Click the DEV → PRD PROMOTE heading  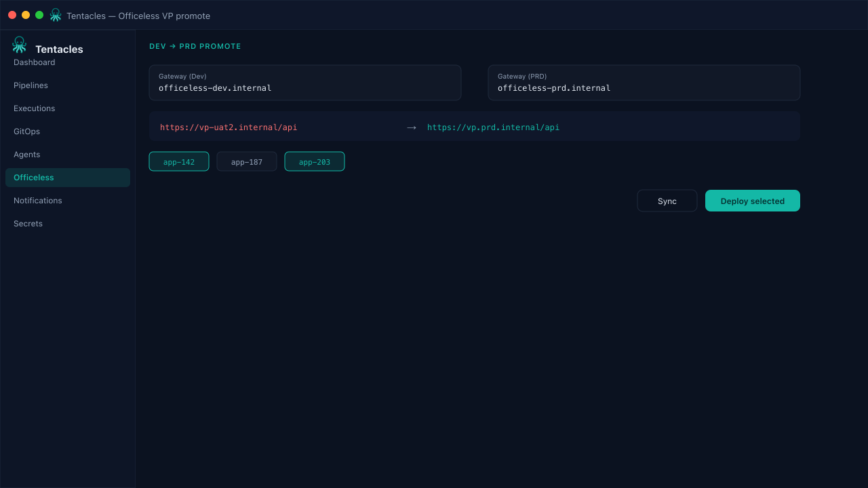pos(195,46)
